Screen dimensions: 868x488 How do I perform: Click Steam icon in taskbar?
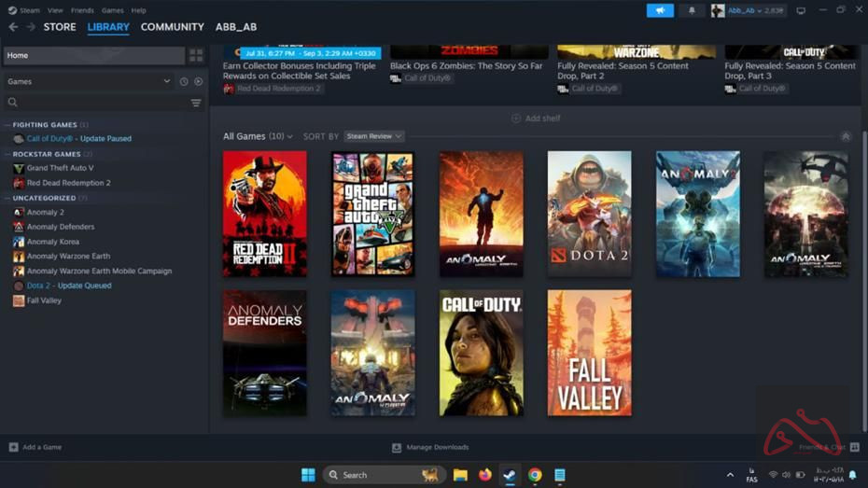(x=510, y=475)
